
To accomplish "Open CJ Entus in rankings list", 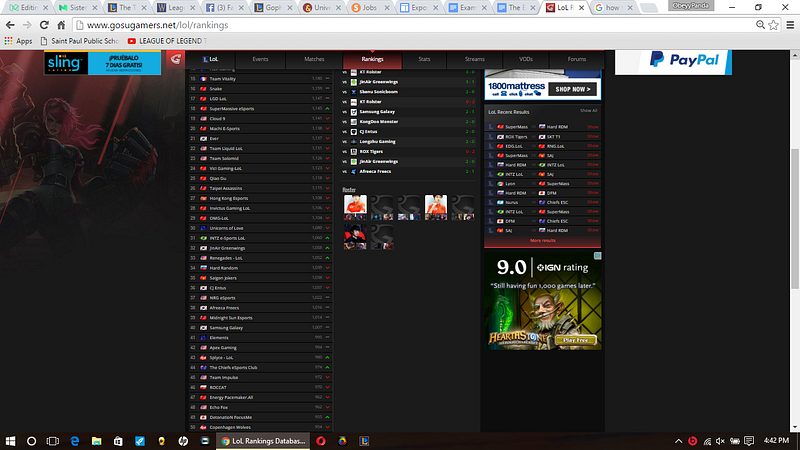I will click(260, 288).
